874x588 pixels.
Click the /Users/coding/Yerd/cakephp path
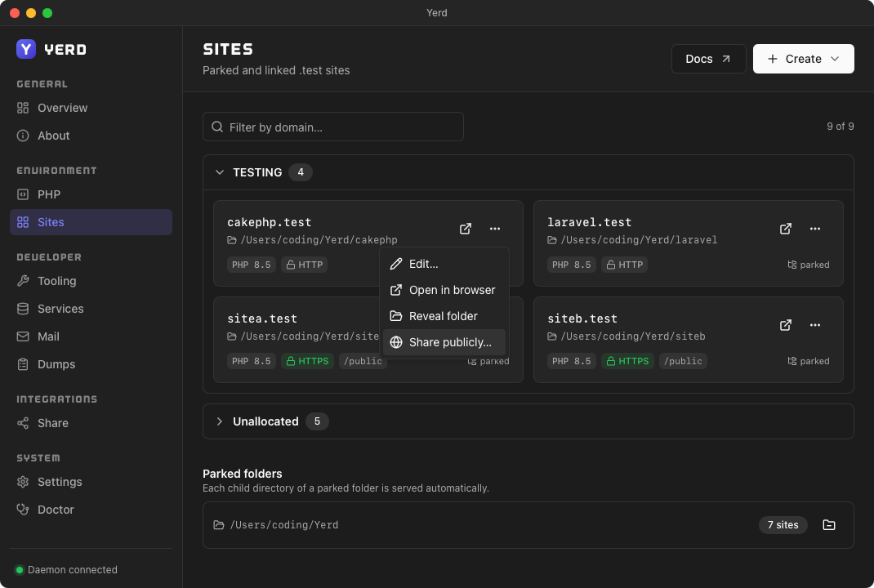click(x=319, y=239)
